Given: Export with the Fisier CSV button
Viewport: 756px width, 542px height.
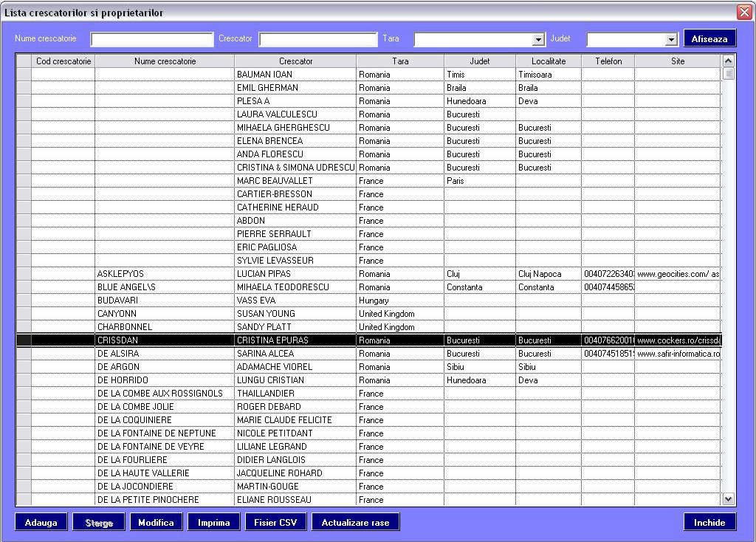Looking at the screenshot, I should (276, 522).
